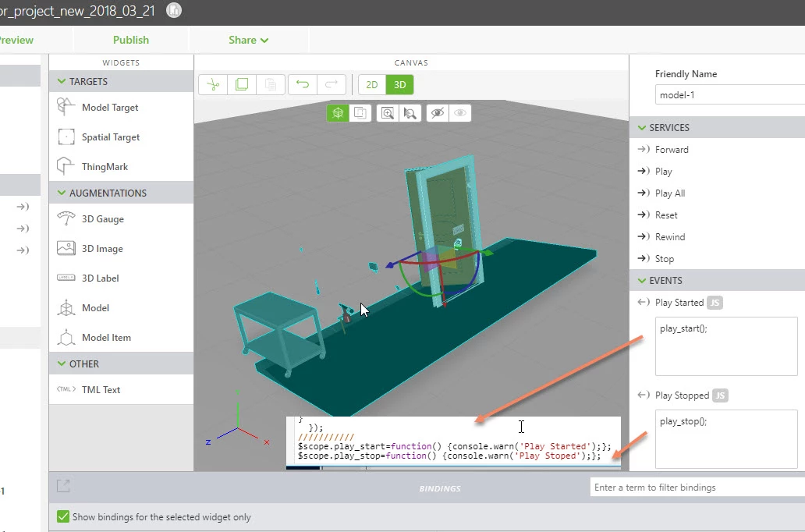Click the Copy toolbar icon
The image size is (805, 532).
coord(242,85)
